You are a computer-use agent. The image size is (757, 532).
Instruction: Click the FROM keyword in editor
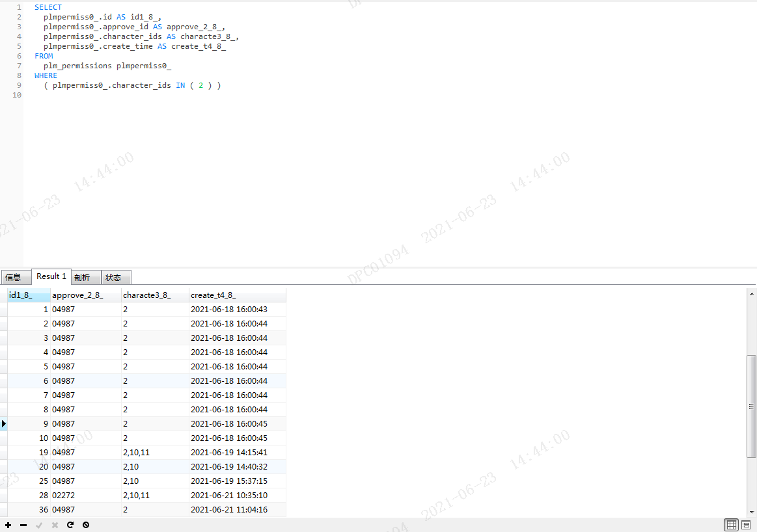click(44, 56)
